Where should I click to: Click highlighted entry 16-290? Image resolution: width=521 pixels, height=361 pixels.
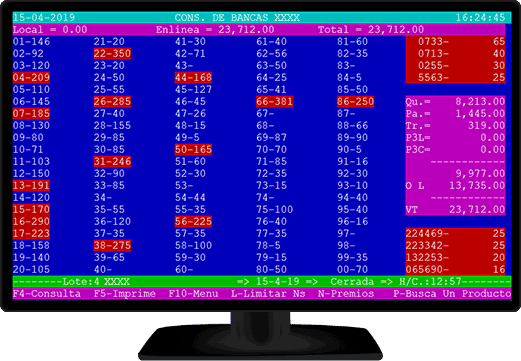pos(31,222)
